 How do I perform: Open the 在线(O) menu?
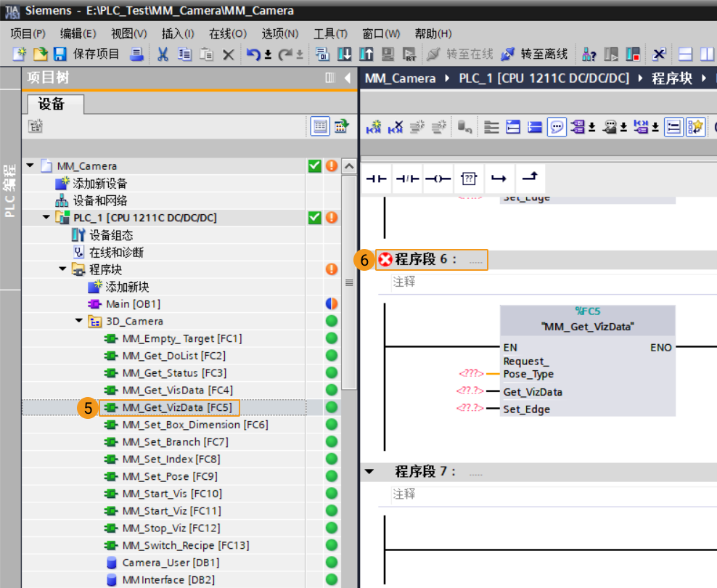pyautogui.click(x=228, y=33)
